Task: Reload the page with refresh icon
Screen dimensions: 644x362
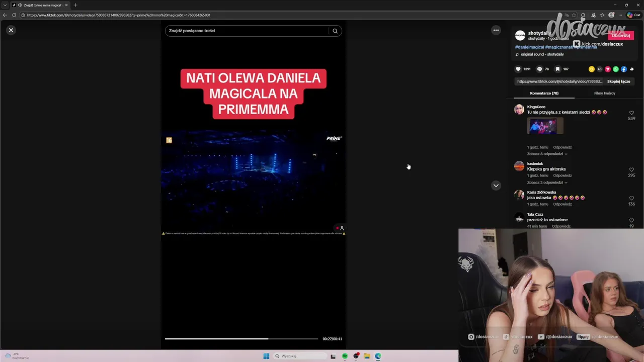Action: pos(14,15)
